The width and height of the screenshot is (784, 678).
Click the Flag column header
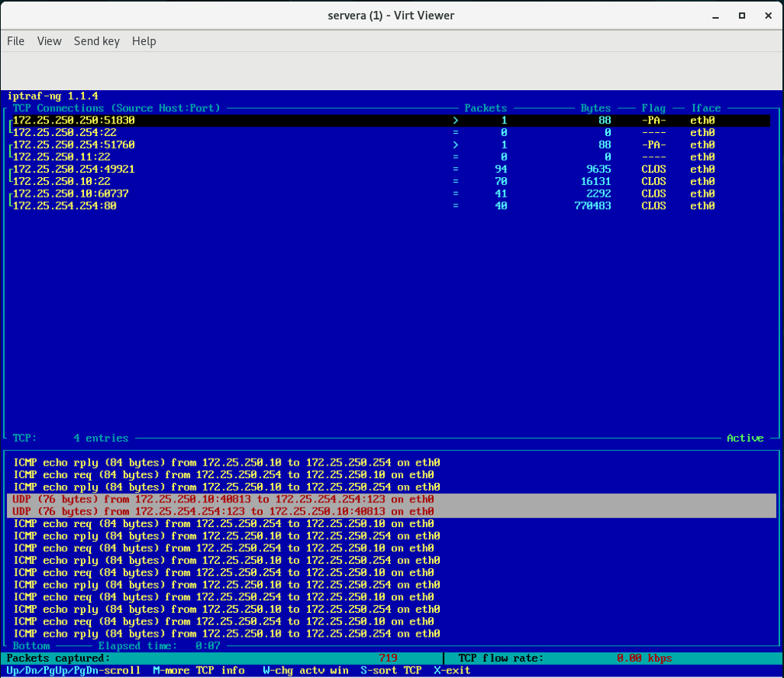653,108
